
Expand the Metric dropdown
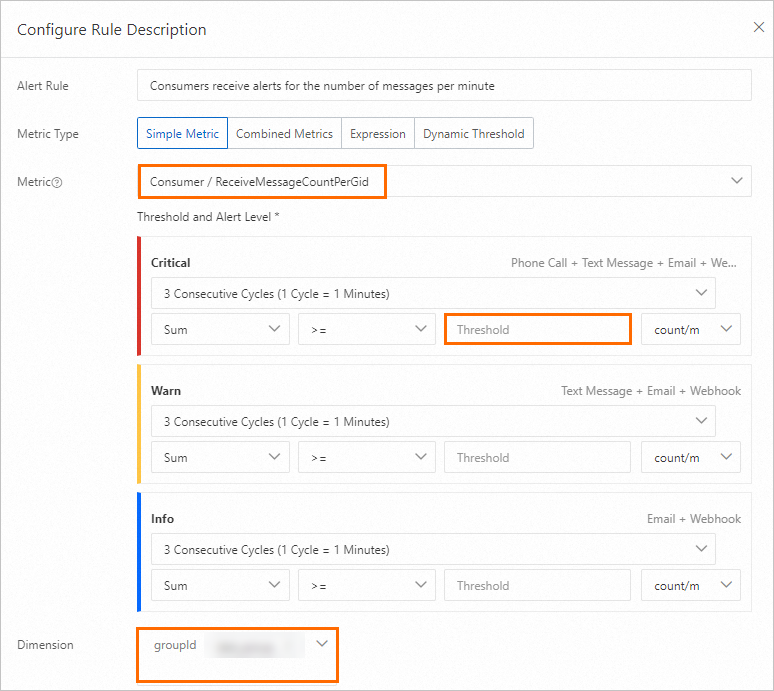coord(443,181)
